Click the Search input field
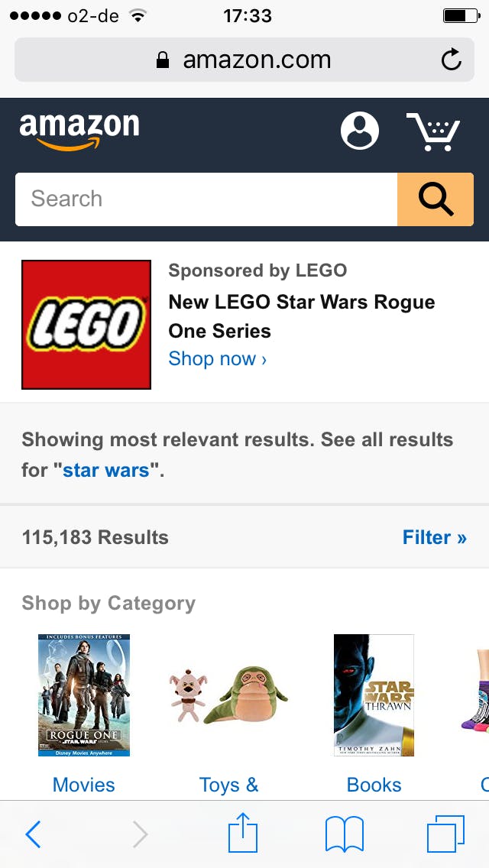This screenshot has width=489, height=868. [206, 199]
